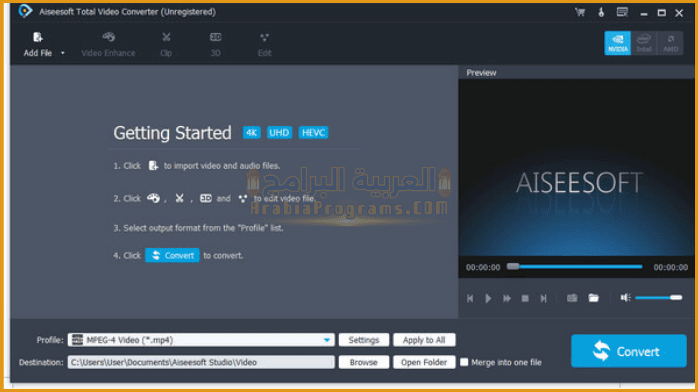Open the Edit tool
698x392 pixels.
tap(264, 44)
